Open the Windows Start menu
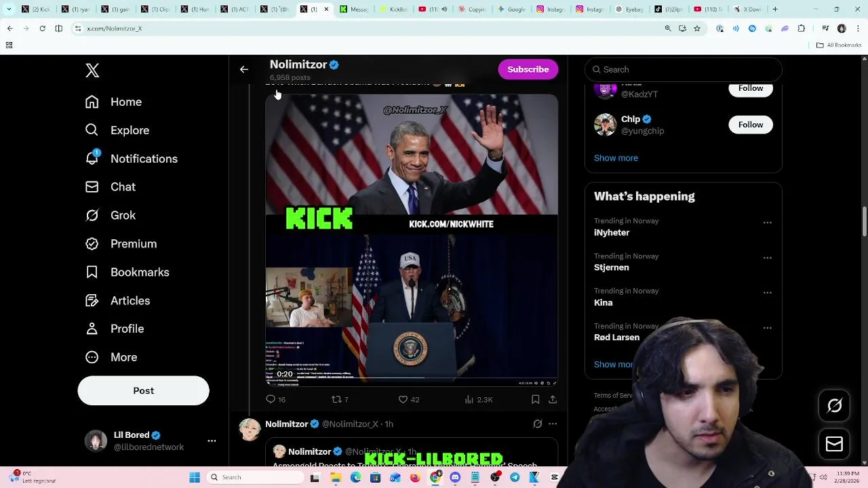Viewport: 868px width, 488px height. [x=195, y=477]
